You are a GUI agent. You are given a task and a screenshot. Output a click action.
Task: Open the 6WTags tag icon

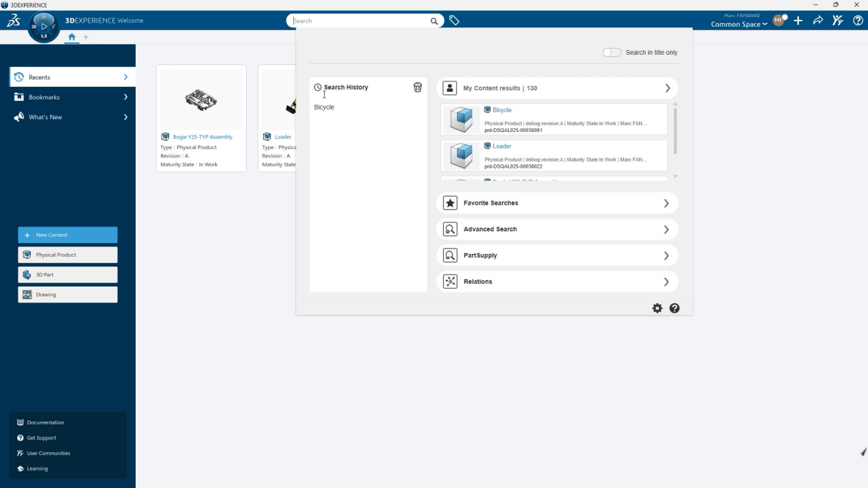pos(454,21)
